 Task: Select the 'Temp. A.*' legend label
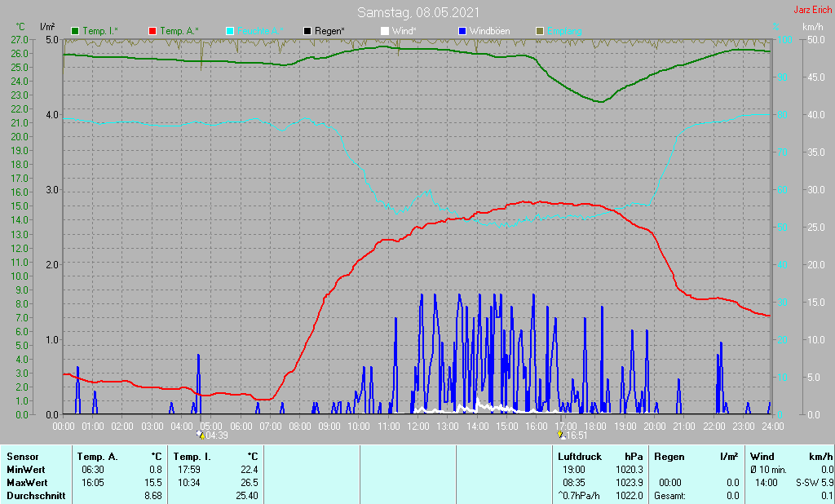click(179, 31)
